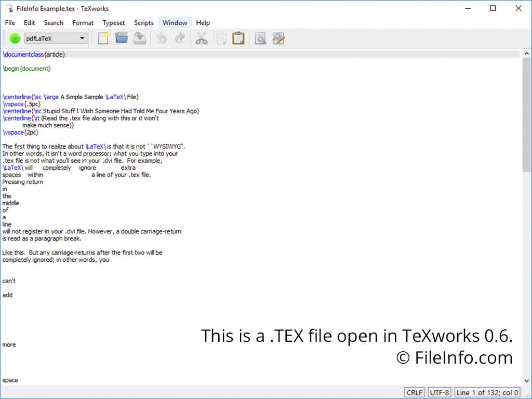Click the Redo arrow icon

click(180, 38)
